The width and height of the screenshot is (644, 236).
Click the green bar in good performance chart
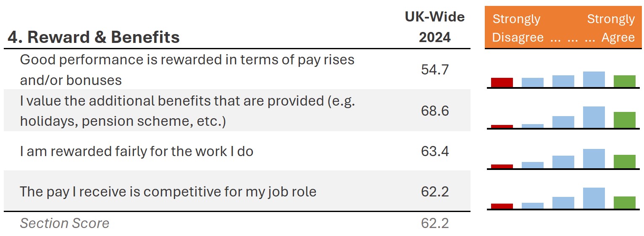click(x=625, y=81)
